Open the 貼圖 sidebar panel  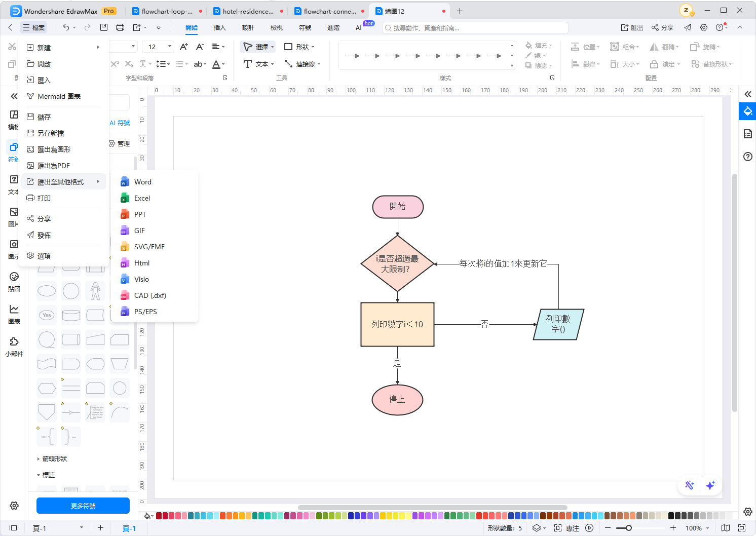pos(14,282)
